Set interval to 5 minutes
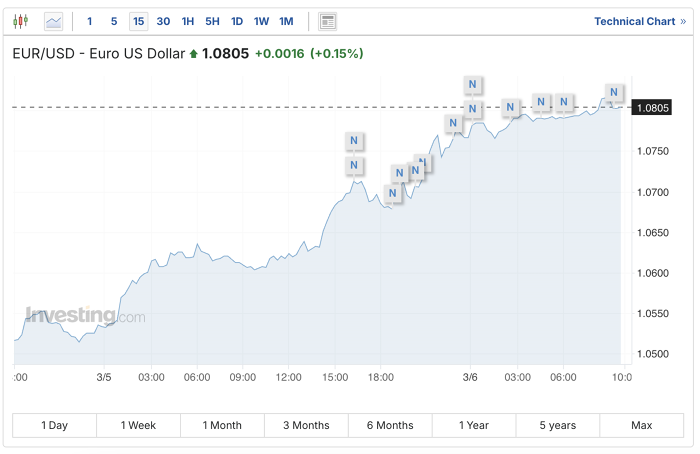700x454 pixels. click(x=114, y=21)
